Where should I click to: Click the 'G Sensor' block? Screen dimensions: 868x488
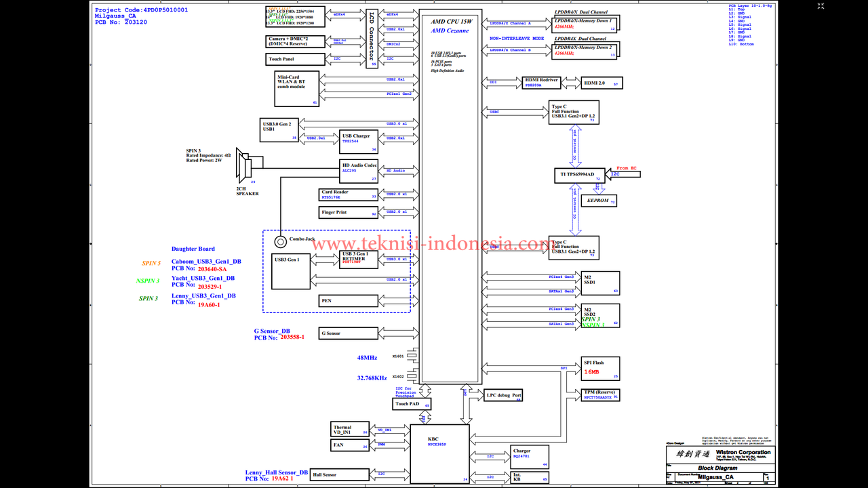[x=348, y=333]
